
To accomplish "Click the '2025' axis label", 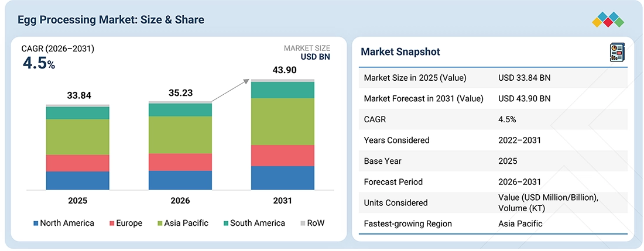I will [78, 201].
